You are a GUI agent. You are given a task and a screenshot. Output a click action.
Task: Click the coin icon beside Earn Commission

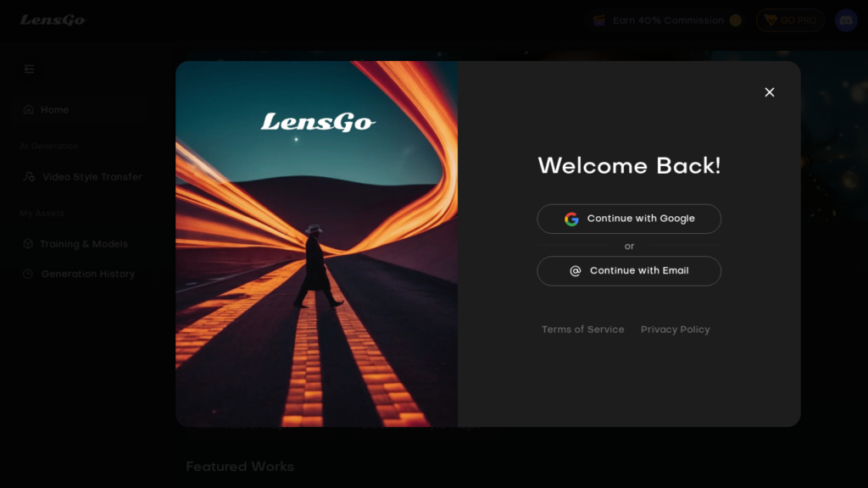point(734,19)
